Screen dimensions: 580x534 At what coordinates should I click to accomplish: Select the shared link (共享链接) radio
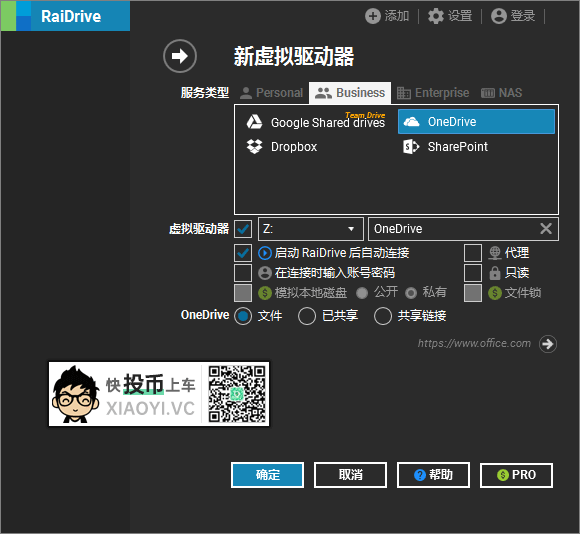tap(383, 316)
